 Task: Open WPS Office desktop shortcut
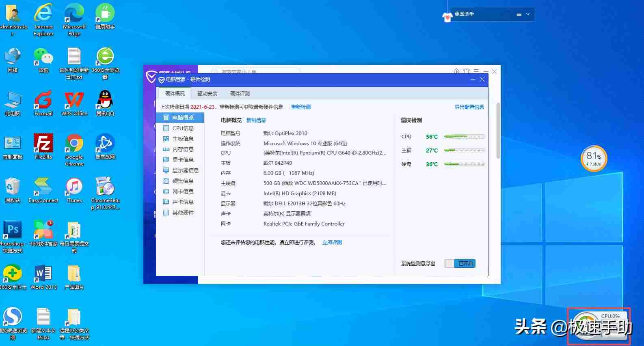(74, 104)
